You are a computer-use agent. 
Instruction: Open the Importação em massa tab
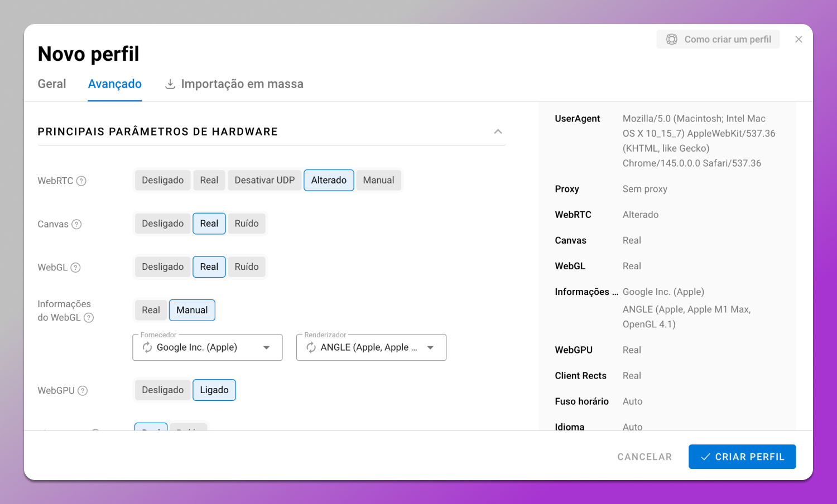coord(234,84)
